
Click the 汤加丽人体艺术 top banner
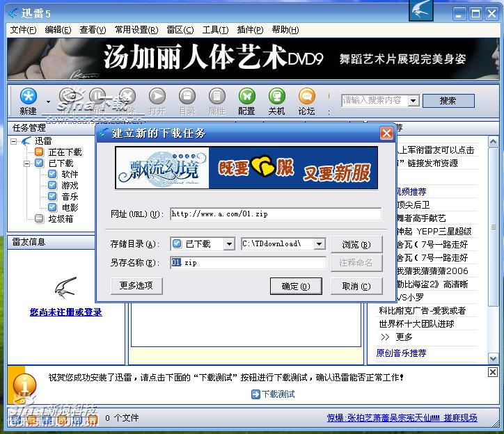[253, 59]
